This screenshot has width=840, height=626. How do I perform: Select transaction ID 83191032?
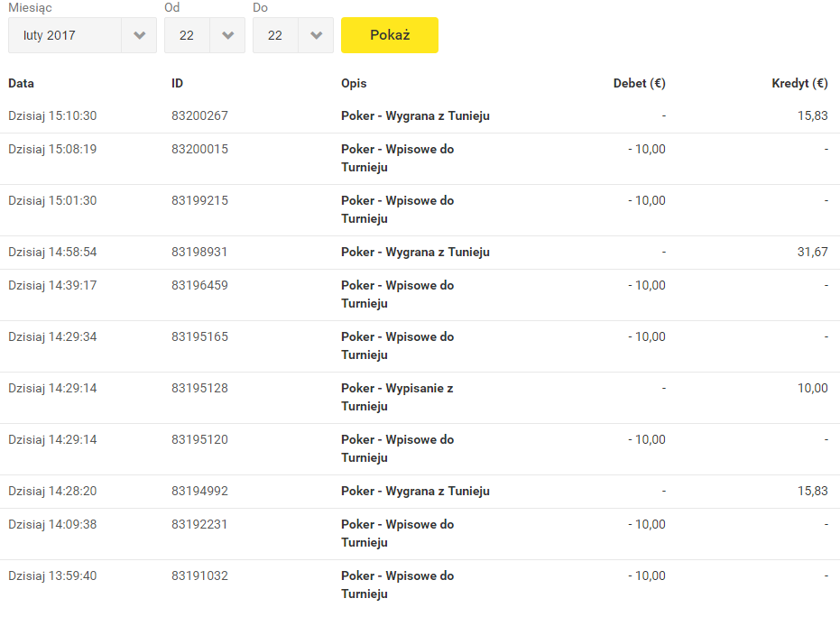click(199, 575)
